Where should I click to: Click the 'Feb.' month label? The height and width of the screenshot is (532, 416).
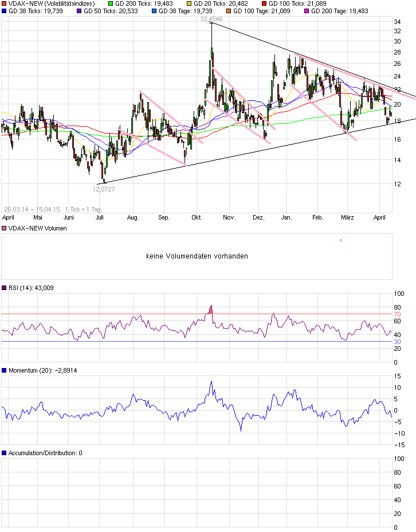click(x=317, y=217)
